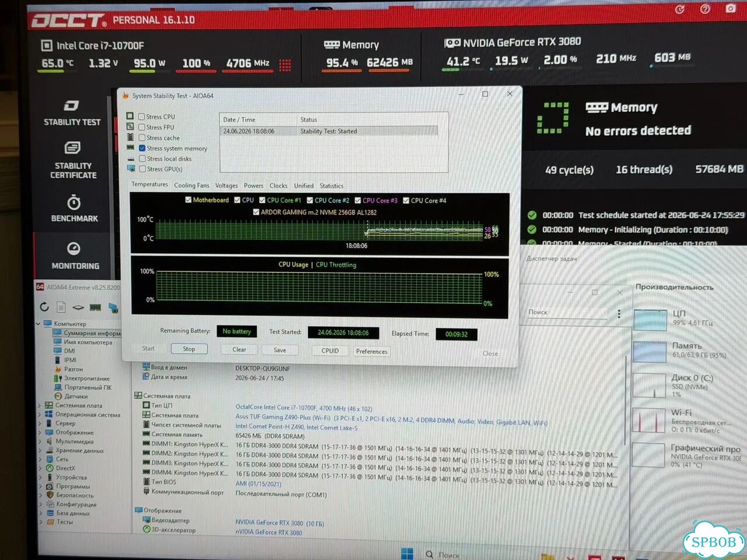Expand the Операционная система tree node
Screen dimensions: 747x560
point(39,414)
